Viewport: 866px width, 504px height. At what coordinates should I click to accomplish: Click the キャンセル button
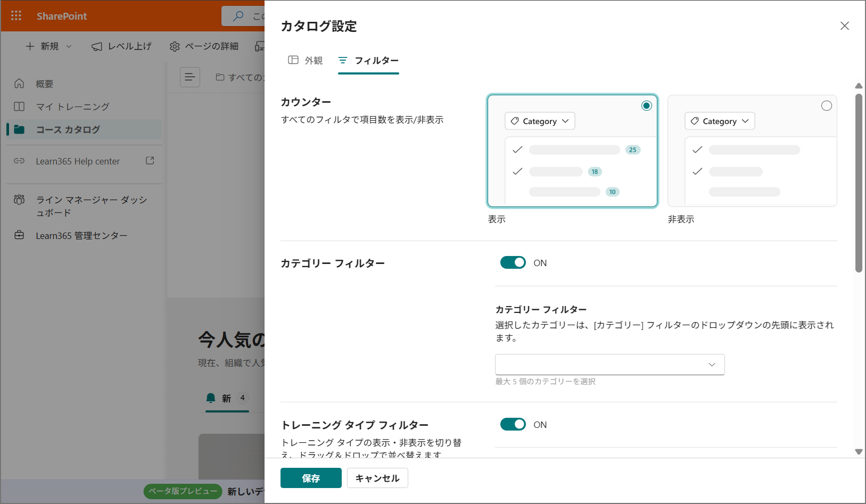[x=377, y=478]
